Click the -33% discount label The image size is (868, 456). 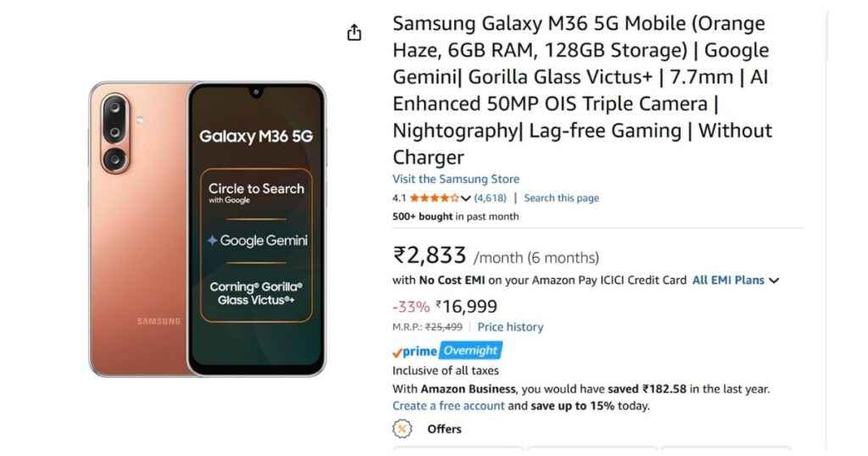click(x=411, y=307)
